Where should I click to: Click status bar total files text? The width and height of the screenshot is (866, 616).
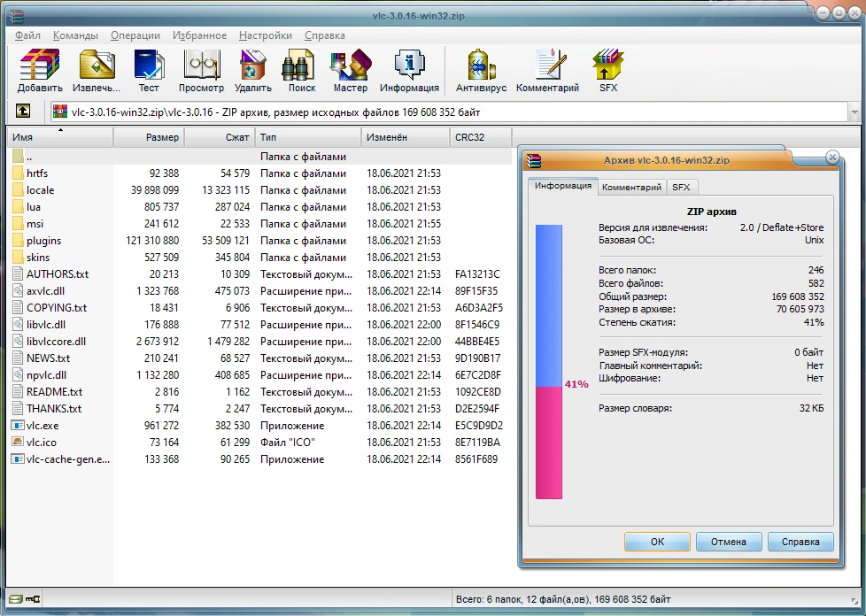coord(563,599)
